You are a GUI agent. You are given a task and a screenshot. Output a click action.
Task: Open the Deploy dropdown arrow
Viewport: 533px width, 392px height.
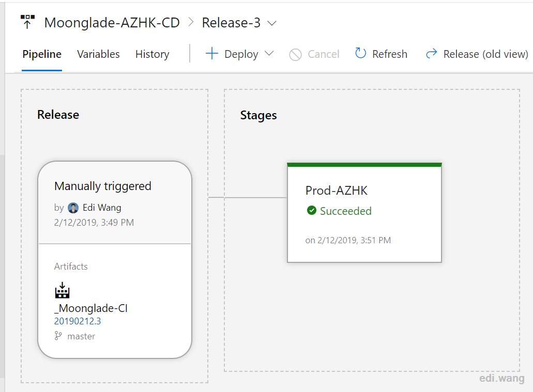(269, 54)
